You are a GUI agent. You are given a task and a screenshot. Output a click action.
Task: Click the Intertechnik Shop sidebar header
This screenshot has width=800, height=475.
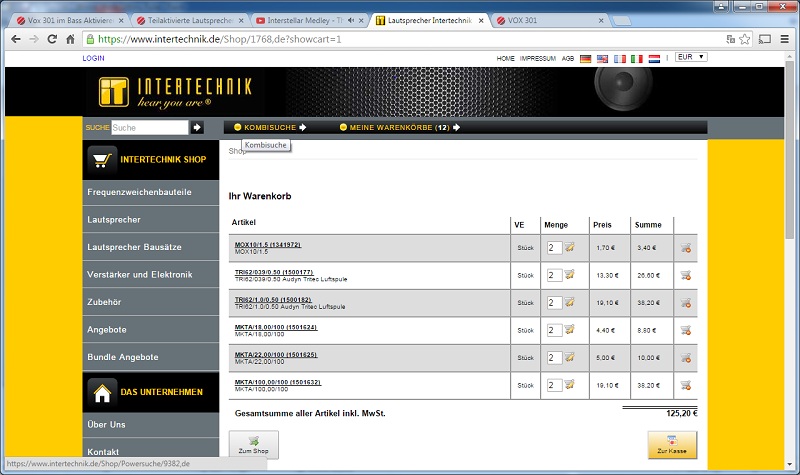tap(151, 160)
